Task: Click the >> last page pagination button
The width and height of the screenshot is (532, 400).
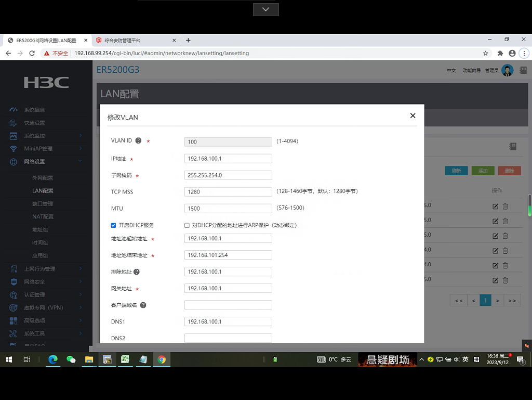Action: pyautogui.click(x=512, y=301)
